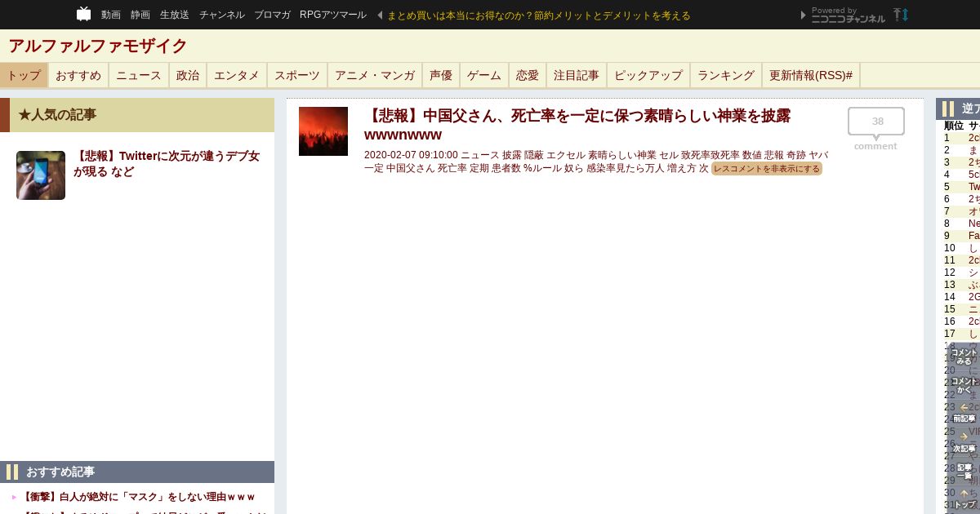Select the ゲーム navigation tab
980x514 pixels.
[x=484, y=75]
